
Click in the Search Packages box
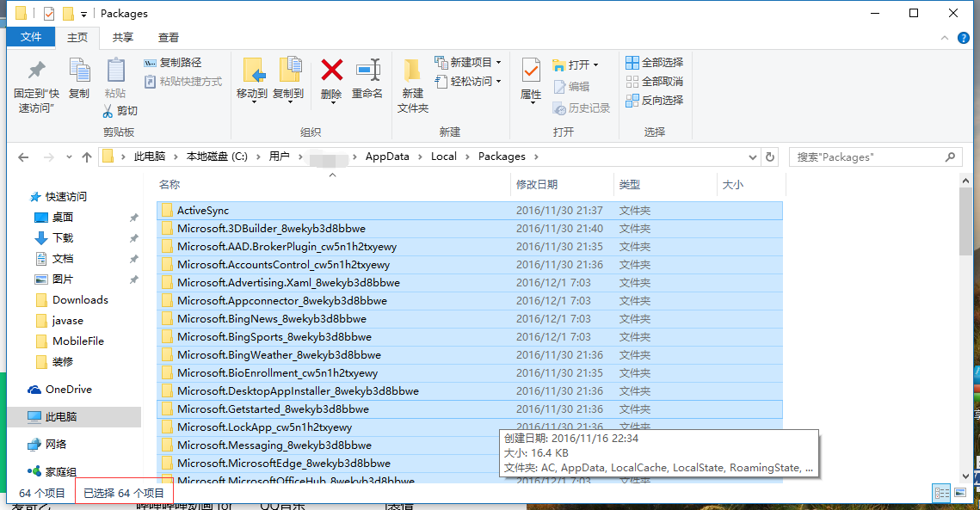pos(875,157)
